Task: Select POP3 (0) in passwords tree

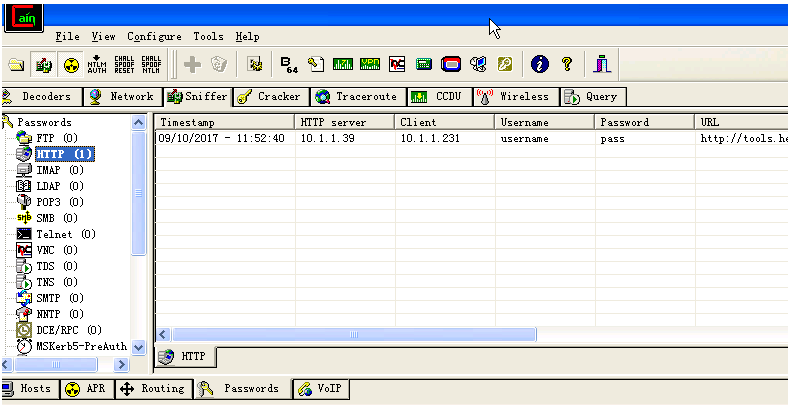Action: pos(60,202)
